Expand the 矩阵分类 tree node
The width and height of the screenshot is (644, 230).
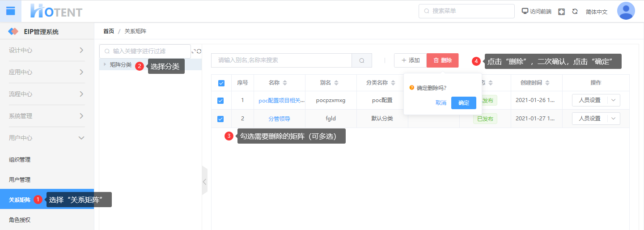105,64
